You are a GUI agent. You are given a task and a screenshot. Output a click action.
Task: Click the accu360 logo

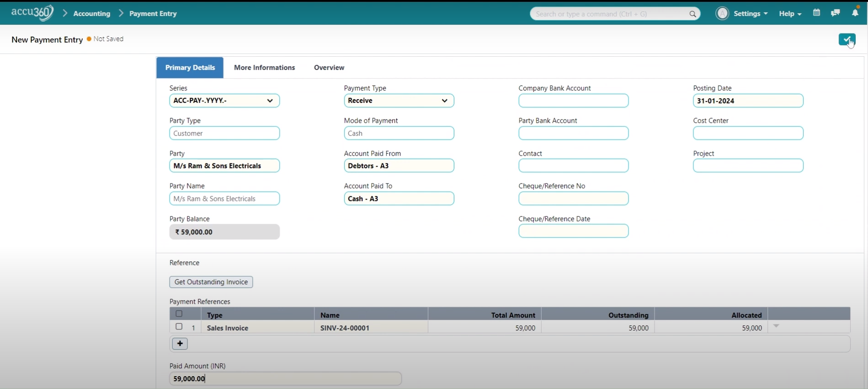[32, 12]
